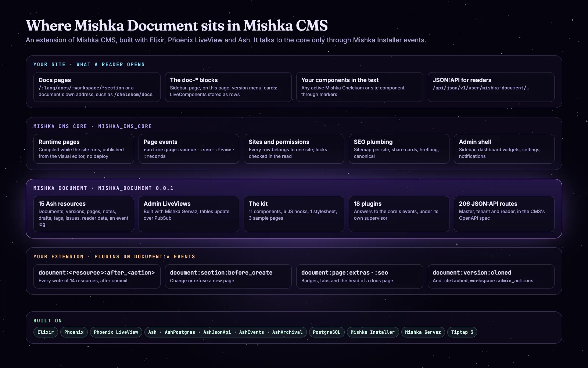588x368 pixels.
Task: Open the document:section:before_create card
Action: coord(228,276)
